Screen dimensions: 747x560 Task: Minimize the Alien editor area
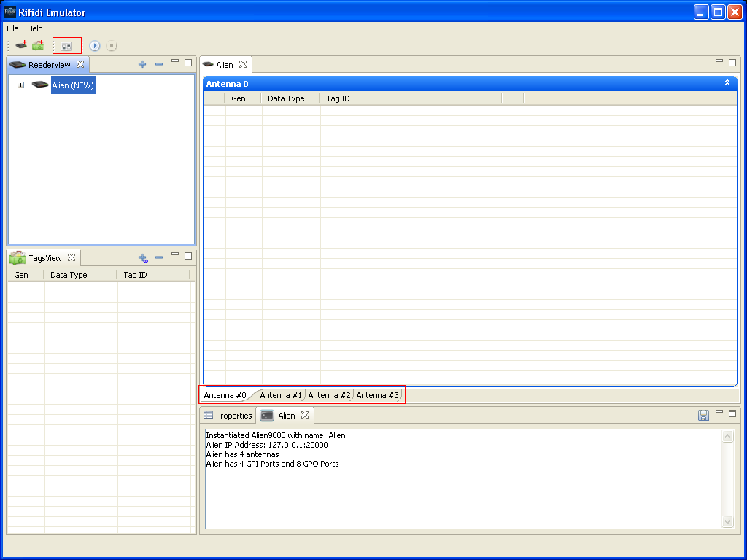click(719, 61)
